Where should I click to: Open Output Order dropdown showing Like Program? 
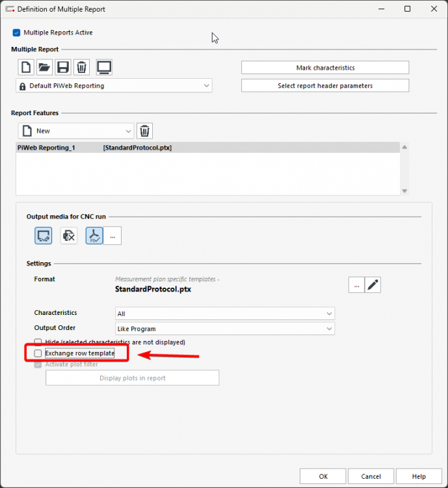(225, 329)
